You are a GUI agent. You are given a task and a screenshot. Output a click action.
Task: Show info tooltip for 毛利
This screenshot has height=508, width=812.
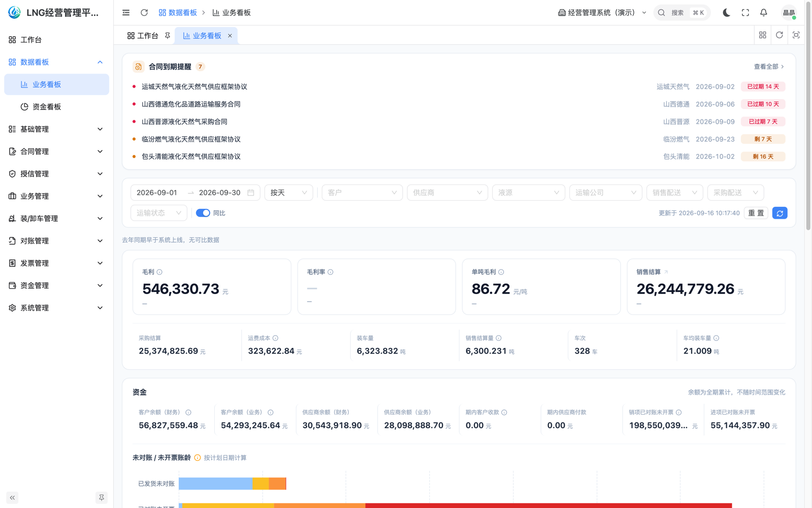tap(159, 272)
